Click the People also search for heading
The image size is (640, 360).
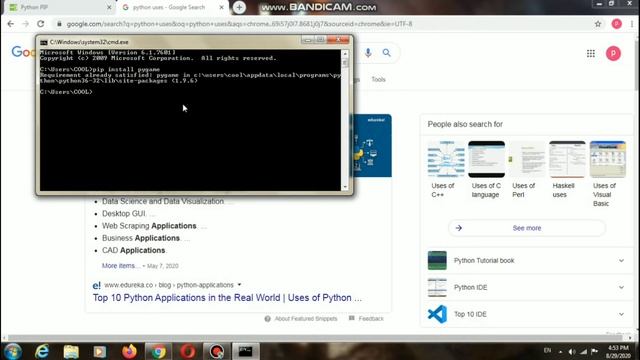pyautogui.click(x=465, y=124)
